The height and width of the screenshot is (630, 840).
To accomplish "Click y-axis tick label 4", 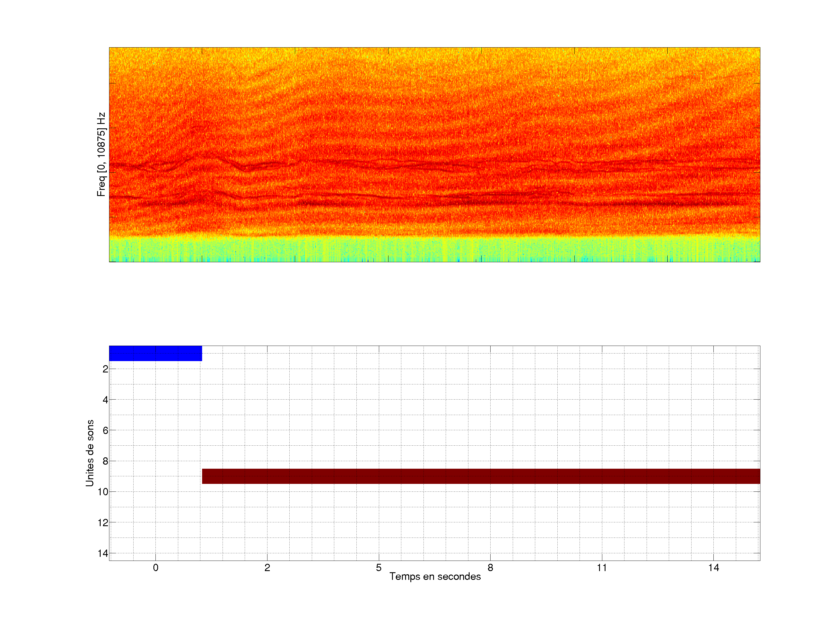I will pyautogui.click(x=105, y=400).
